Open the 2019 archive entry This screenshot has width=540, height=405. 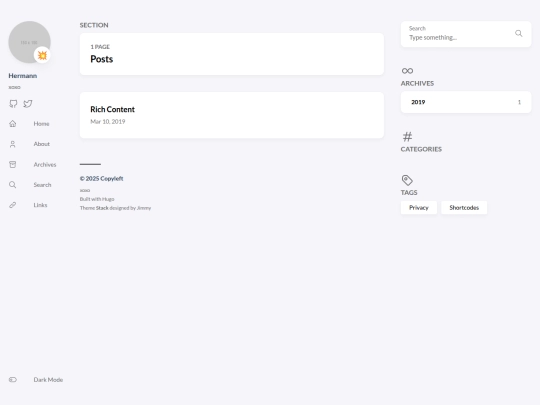[466, 102]
